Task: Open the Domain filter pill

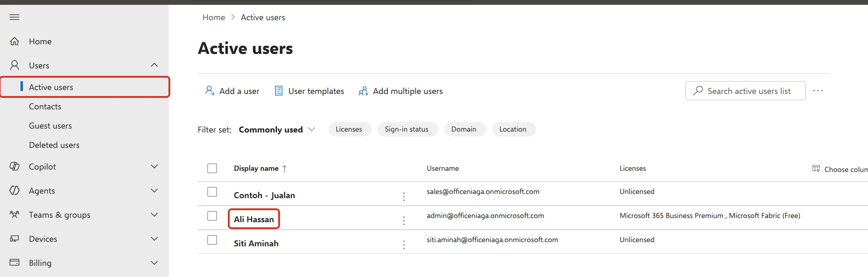Action: tap(464, 129)
